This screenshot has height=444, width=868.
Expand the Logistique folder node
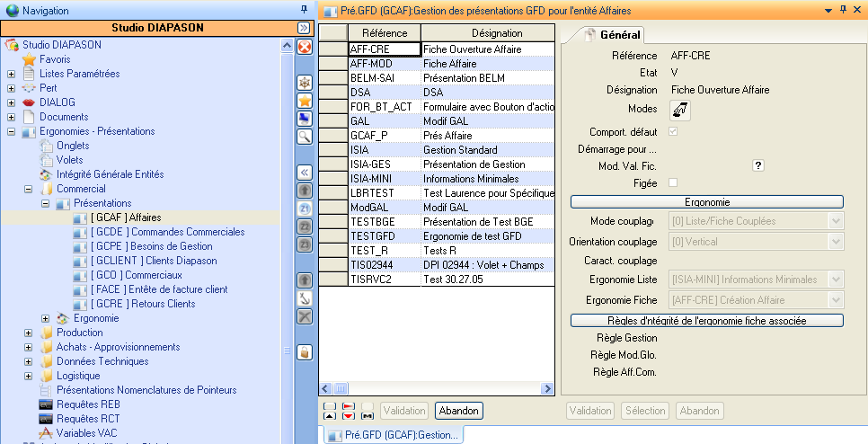click(x=28, y=376)
